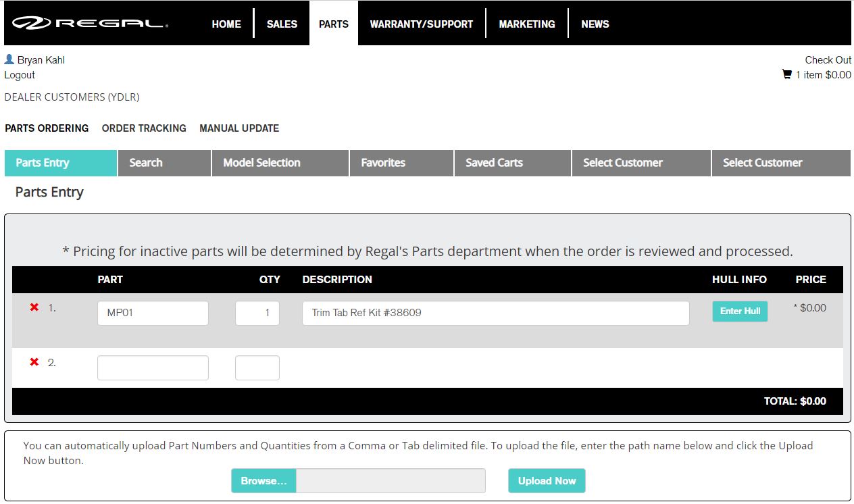The height and width of the screenshot is (504, 854).
Task: Open MANUAL UPDATE from the sub-navigation
Action: (239, 128)
